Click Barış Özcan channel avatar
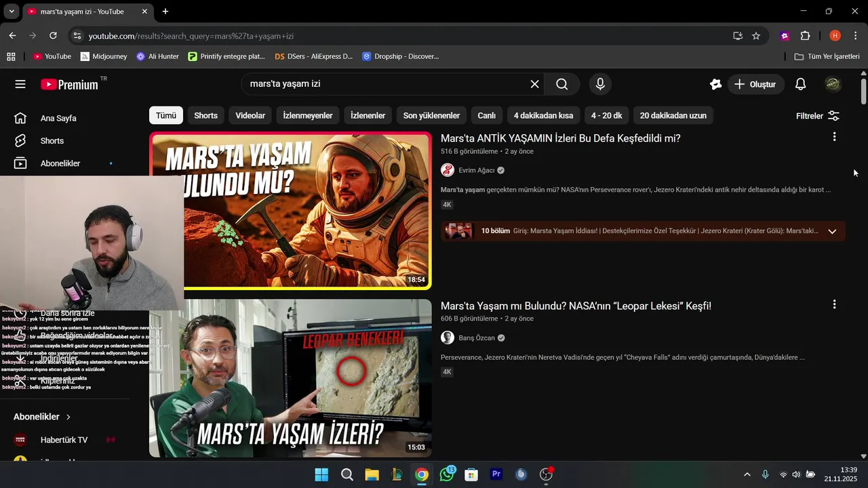This screenshot has width=868, height=488. 448,338
